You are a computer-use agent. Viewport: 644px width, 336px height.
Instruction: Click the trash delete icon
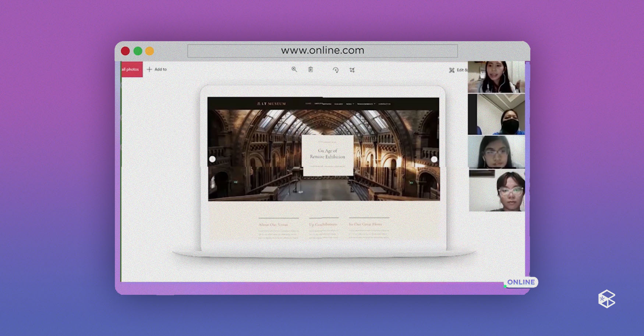pos(311,69)
